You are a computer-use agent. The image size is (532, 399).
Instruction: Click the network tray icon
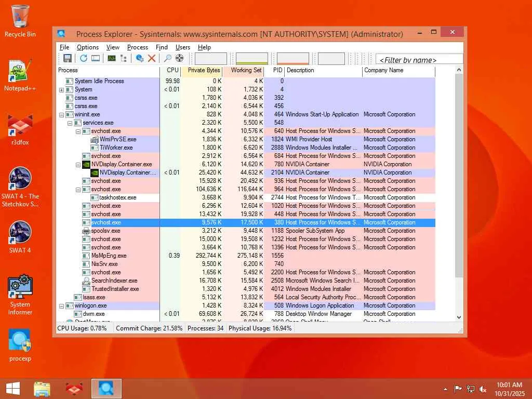(x=470, y=389)
